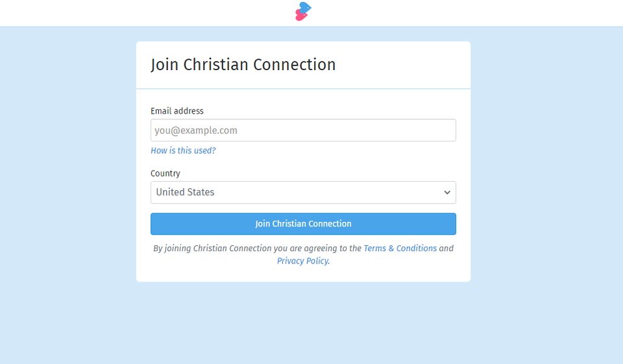The height and width of the screenshot is (364, 623).
Task: Open the Terms & Conditions link
Action: 400,249
